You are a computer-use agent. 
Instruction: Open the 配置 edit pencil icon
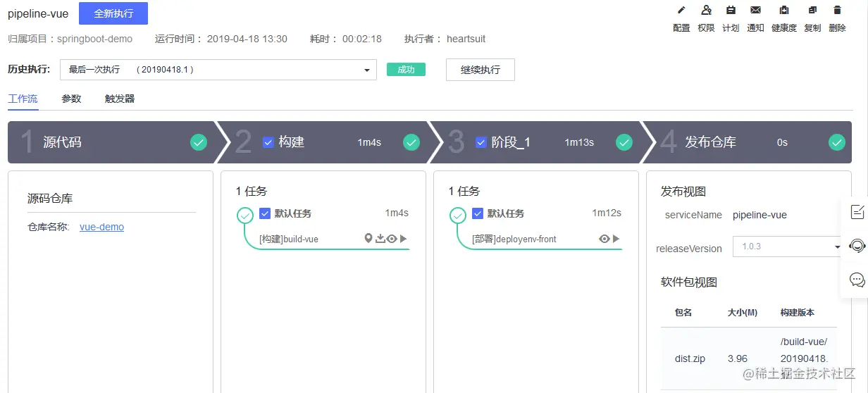point(681,10)
